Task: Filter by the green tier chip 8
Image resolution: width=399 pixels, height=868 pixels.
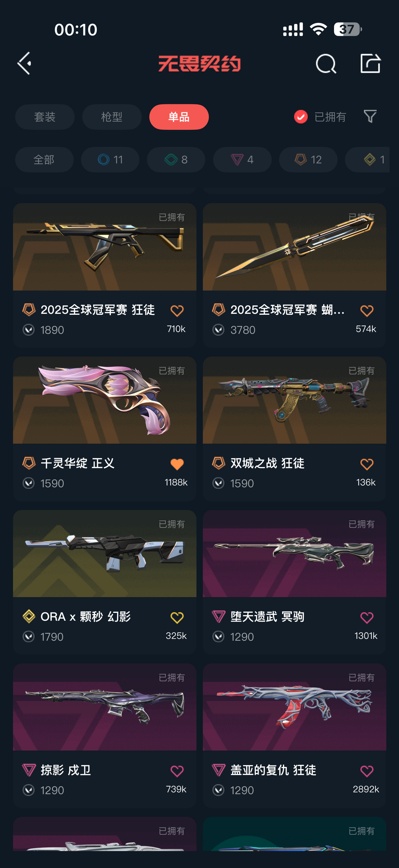Action: (x=176, y=160)
